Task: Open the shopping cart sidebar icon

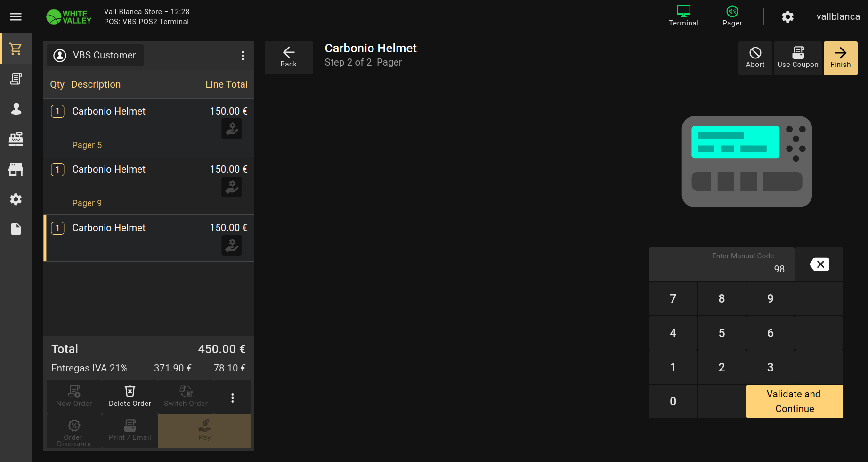Action: click(x=16, y=49)
